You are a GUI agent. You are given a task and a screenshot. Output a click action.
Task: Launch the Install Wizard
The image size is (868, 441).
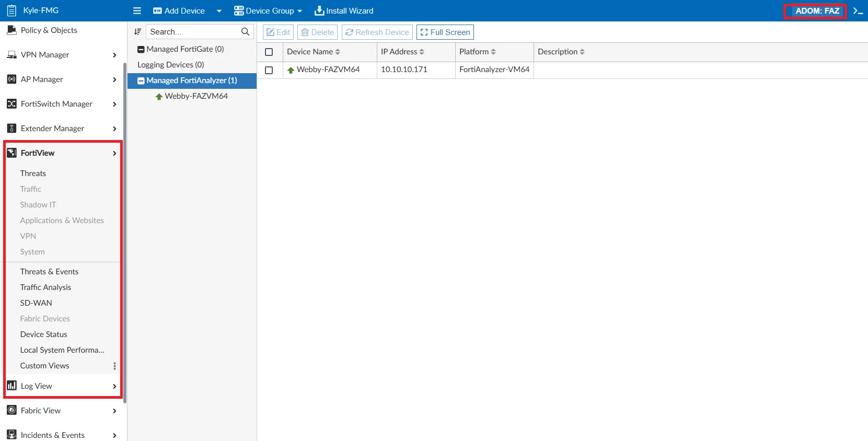[x=344, y=11]
